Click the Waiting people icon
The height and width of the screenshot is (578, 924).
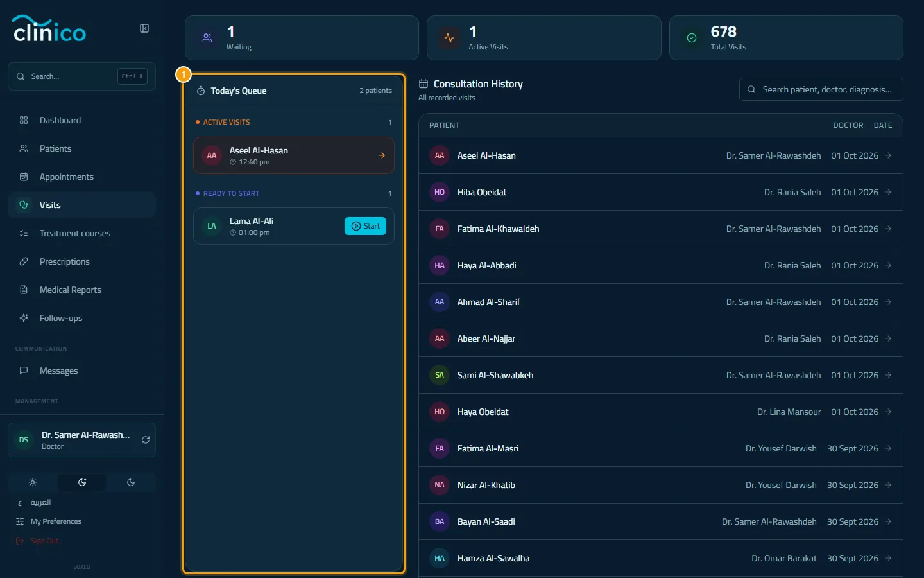[x=207, y=38]
